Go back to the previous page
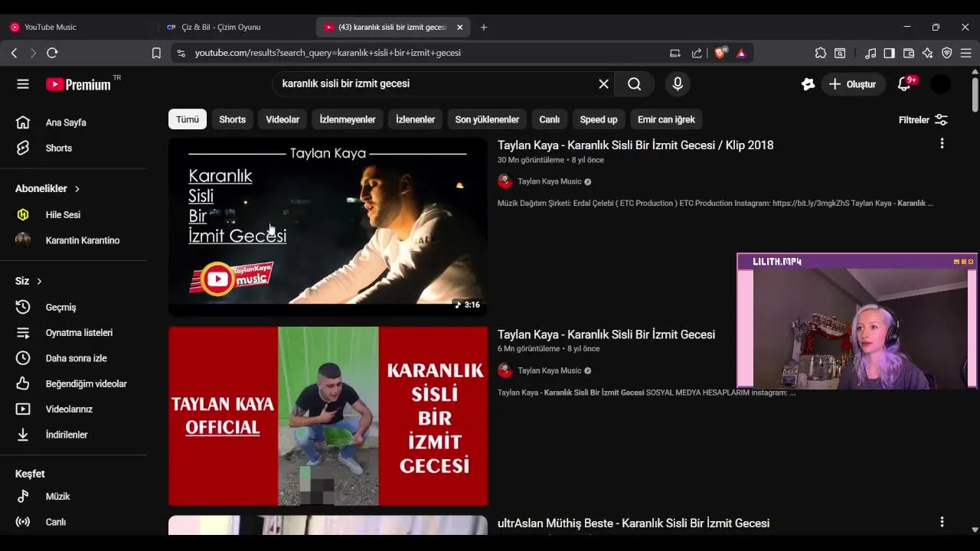Viewport: 980px width, 551px height. click(x=14, y=53)
